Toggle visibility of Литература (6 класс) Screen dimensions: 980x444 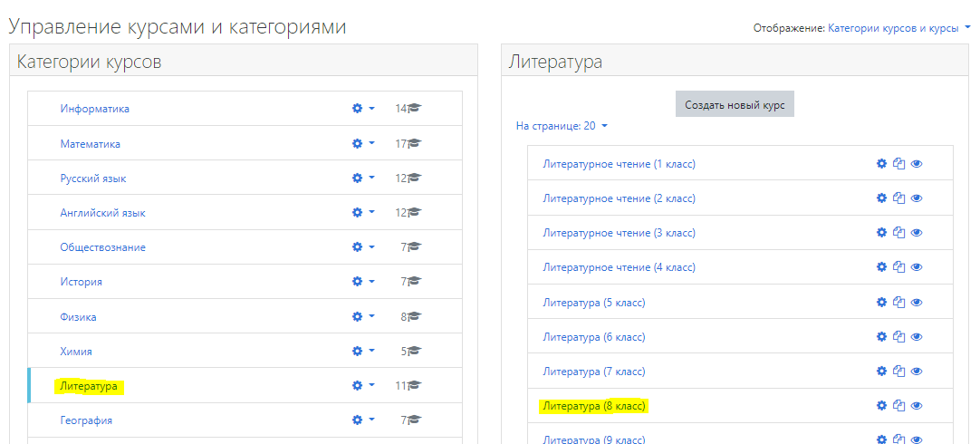coord(917,337)
